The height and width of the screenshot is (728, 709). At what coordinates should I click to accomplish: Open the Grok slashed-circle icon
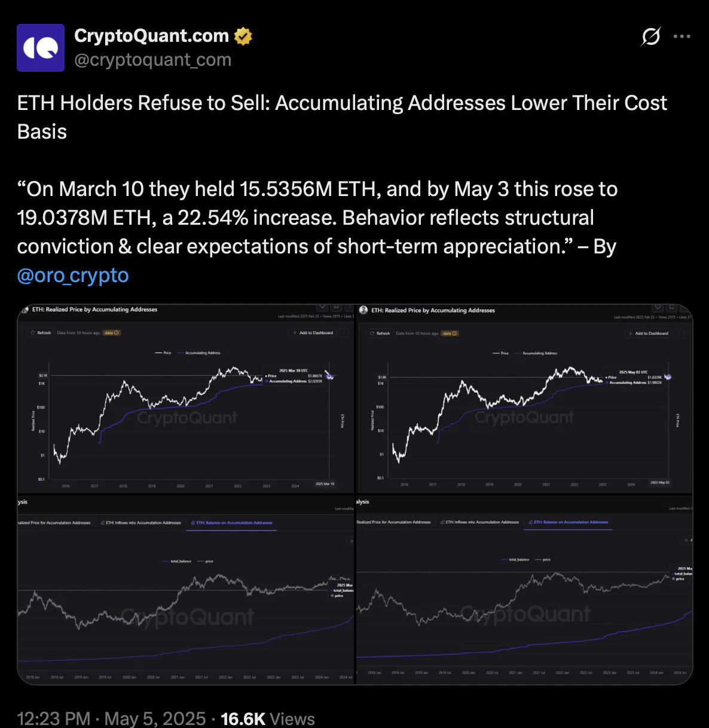(651, 36)
